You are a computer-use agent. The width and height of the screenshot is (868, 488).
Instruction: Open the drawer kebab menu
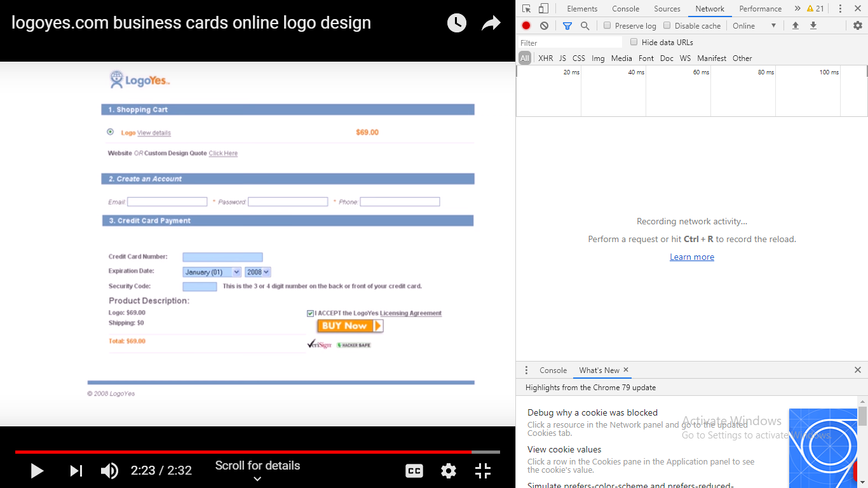pyautogui.click(x=526, y=370)
